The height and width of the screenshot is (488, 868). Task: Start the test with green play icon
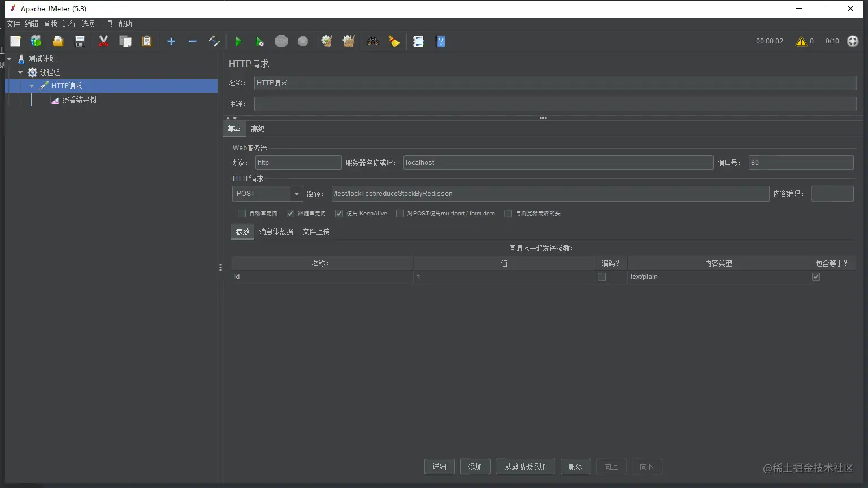[238, 41]
